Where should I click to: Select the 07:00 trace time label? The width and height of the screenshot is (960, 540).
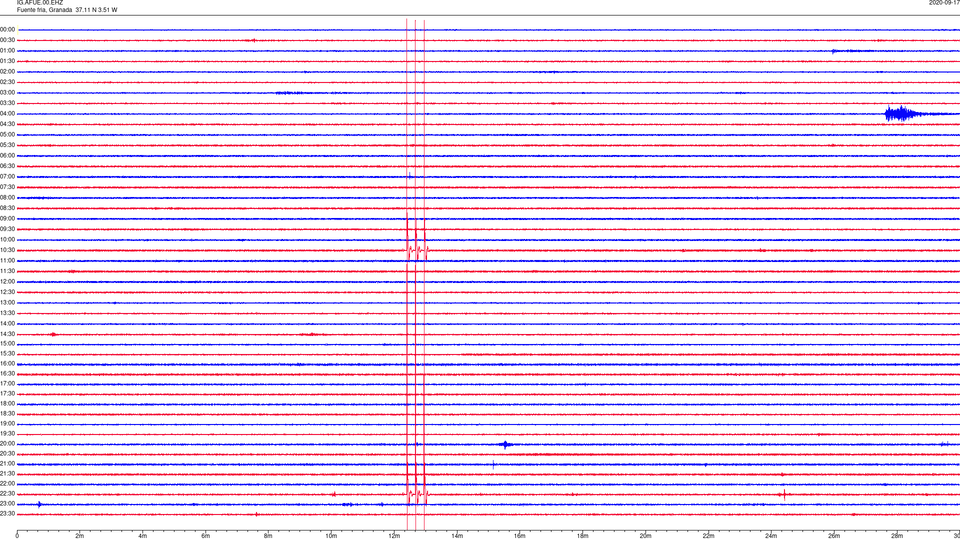coord(7,176)
